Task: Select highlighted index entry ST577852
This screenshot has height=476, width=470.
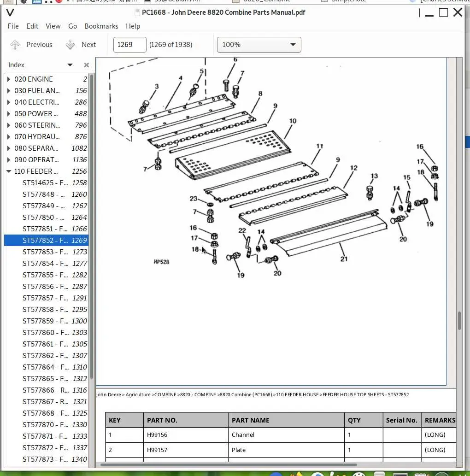Action: click(x=47, y=241)
